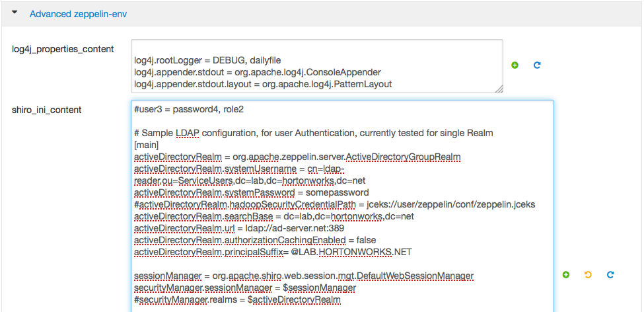The width and height of the screenshot is (644, 312).
Task: Click green plus icon beside shiro_ini_content
Action: pyautogui.click(x=566, y=274)
